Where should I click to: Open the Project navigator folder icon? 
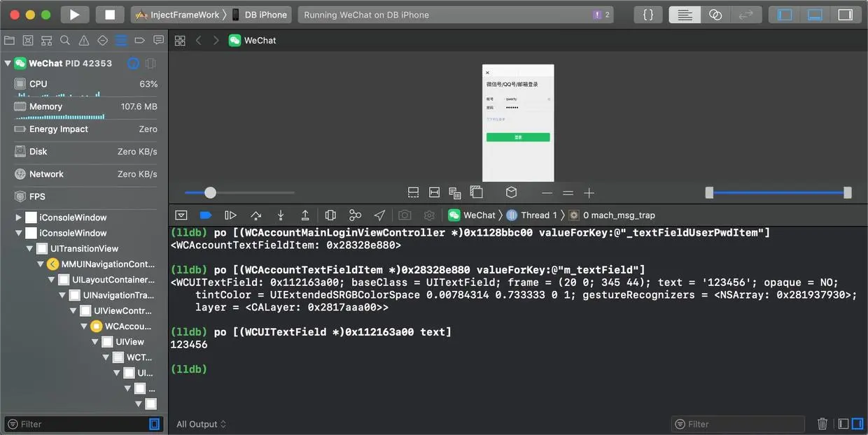[9, 41]
